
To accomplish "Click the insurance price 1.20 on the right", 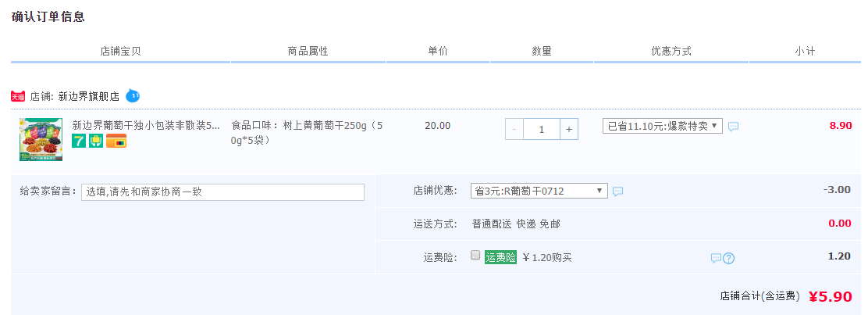I will pyautogui.click(x=839, y=256).
